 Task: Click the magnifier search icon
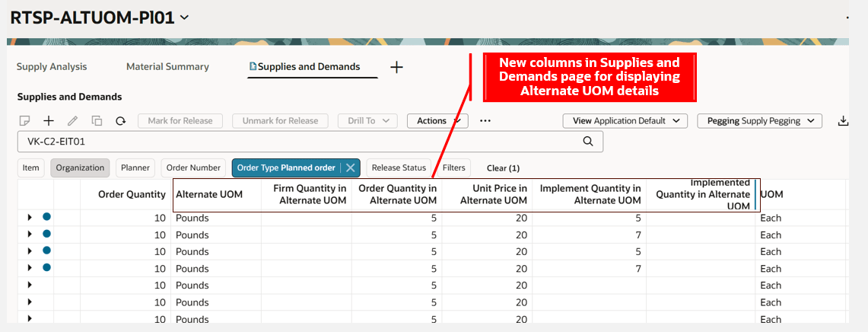(x=589, y=142)
